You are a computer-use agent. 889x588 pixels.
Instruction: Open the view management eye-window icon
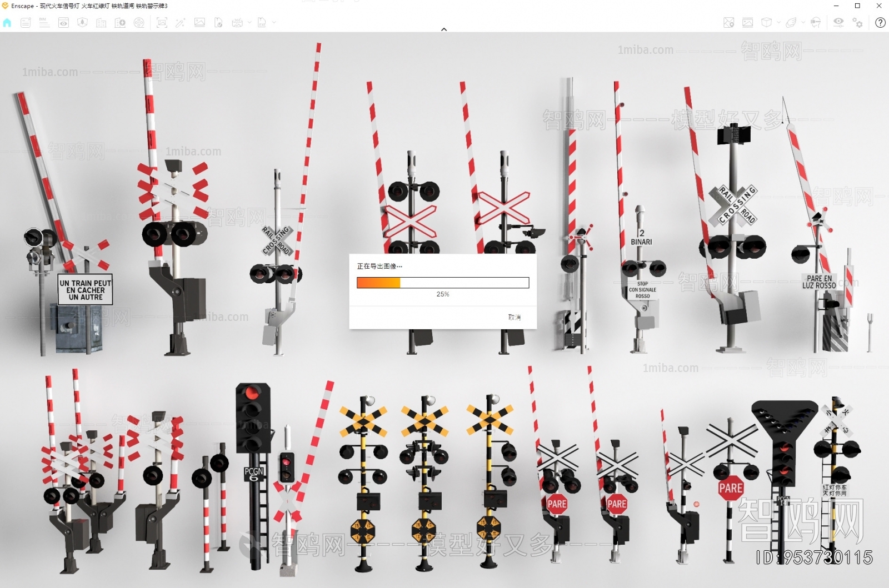pos(64,23)
